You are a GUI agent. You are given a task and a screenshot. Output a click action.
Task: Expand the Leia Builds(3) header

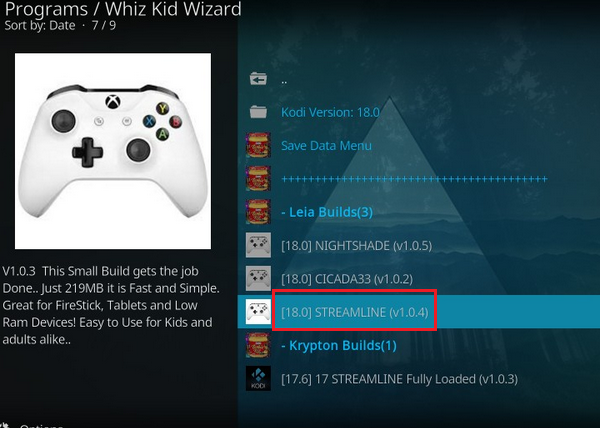pos(327,212)
